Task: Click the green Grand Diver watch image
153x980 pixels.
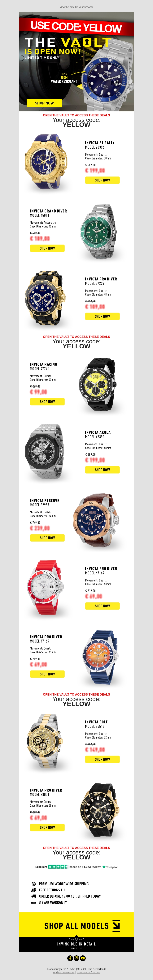Action: click(x=98, y=231)
